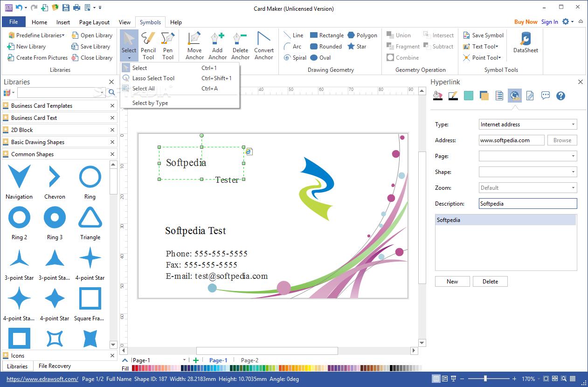588x387 pixels.
Task: Open the Shape dropdown in Hyperlink panel
Action: 528,172
